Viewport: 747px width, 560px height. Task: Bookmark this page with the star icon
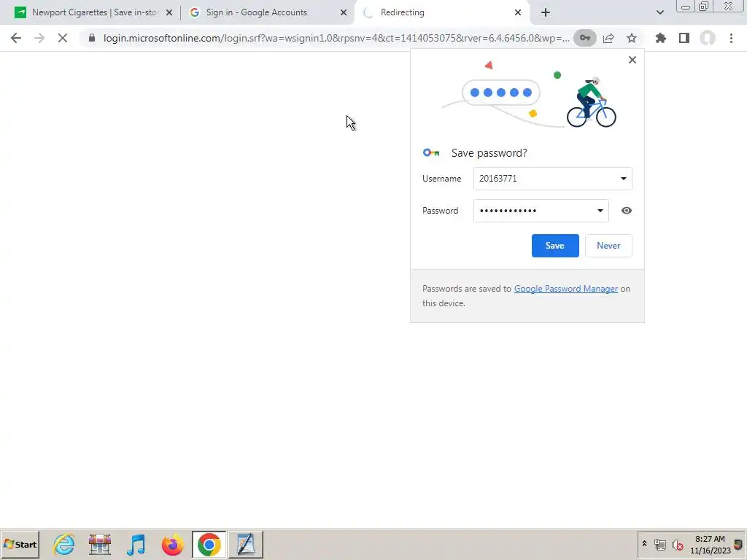[632, 38]
